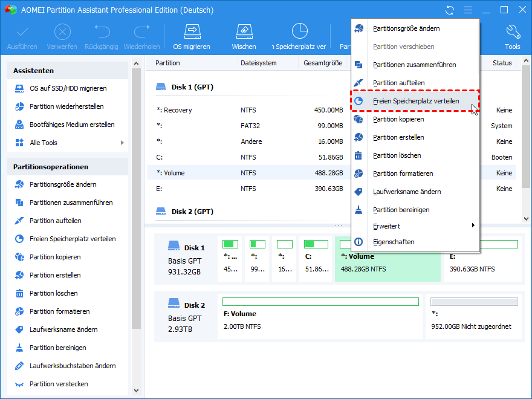Click Bootfähiges Medium erstellen in sidebar
This screenshot has height=399, width=532.
click(71, 125)
